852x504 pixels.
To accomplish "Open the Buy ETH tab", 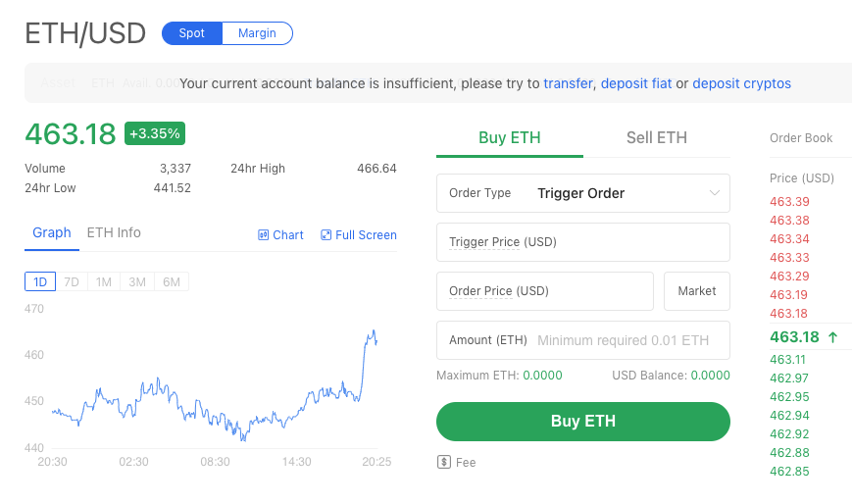I will (510, 138).
